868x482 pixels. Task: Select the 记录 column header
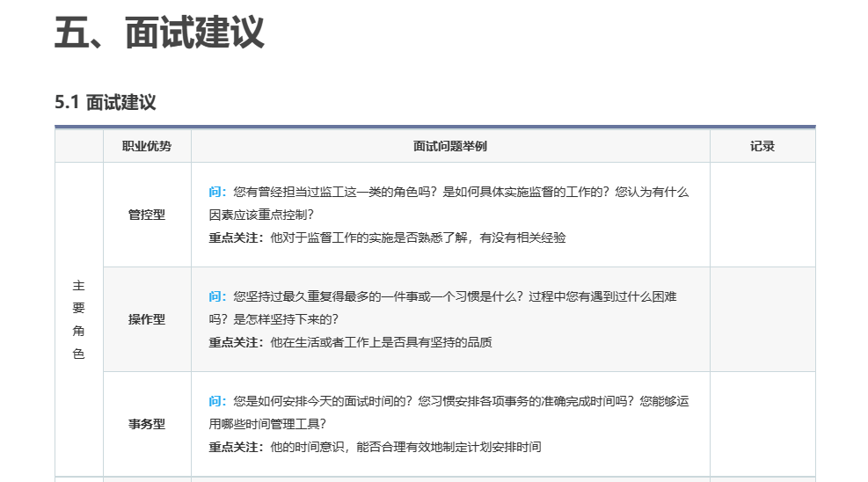point(762,146)
